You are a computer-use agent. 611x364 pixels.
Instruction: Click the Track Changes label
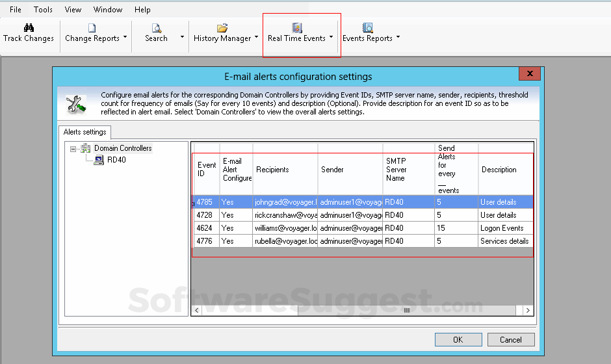tap(29, 38)
